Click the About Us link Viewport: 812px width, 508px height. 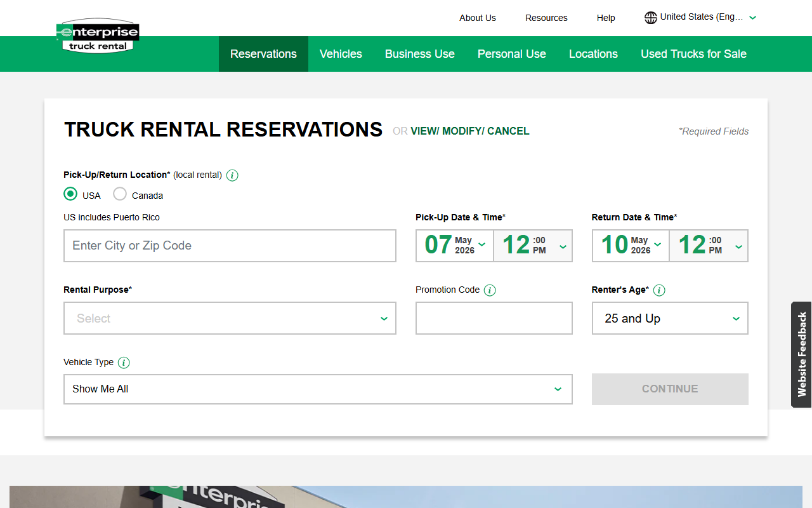(478, 18)
